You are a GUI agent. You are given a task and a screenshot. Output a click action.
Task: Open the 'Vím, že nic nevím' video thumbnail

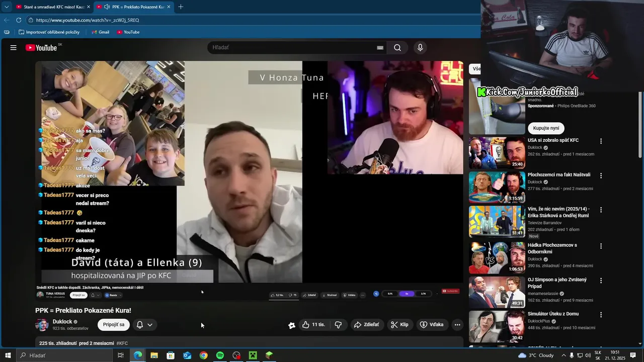click(497, 221)
